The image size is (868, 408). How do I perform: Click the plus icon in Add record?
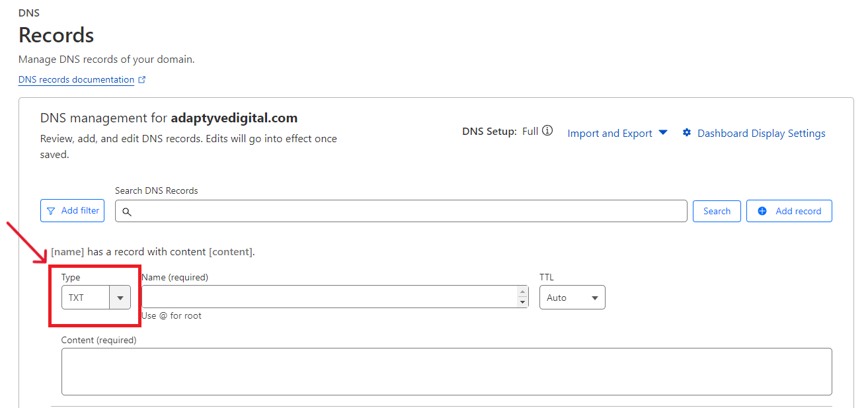coord(762,211)
